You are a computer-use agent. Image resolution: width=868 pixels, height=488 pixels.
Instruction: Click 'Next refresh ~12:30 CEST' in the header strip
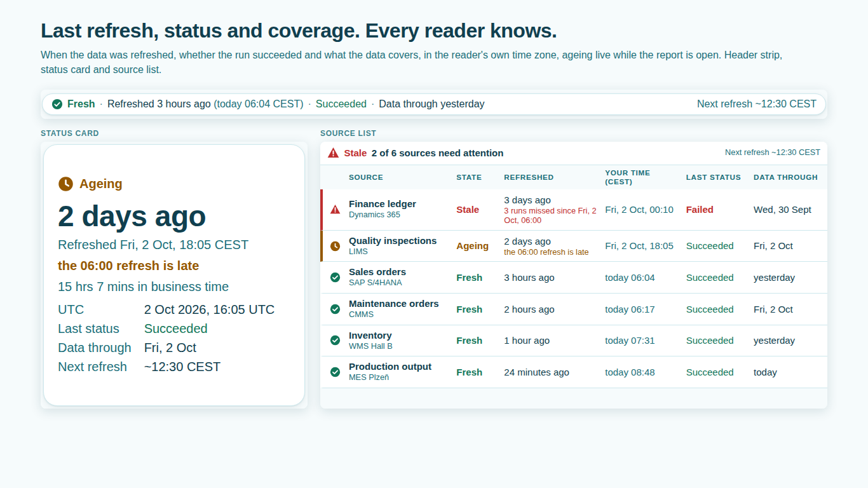click(x=757, y=104)
